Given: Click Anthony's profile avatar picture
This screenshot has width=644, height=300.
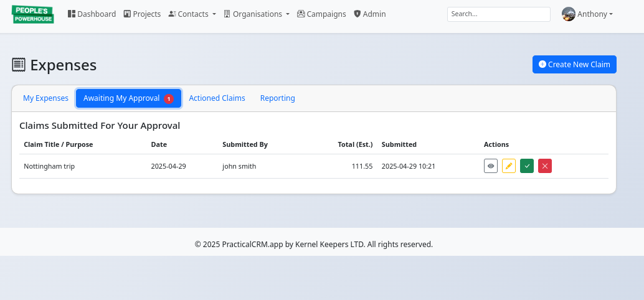Looking at the screenshot, I should 569,14.
